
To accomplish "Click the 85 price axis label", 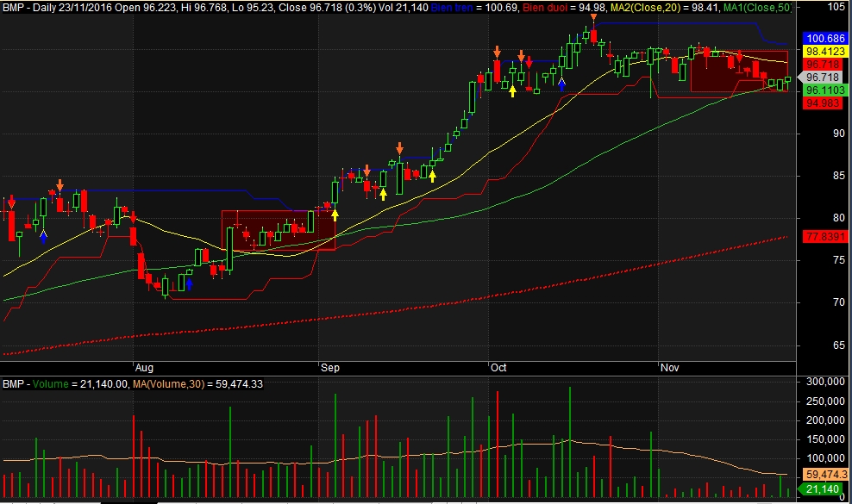I will click(x=839, y=176).
